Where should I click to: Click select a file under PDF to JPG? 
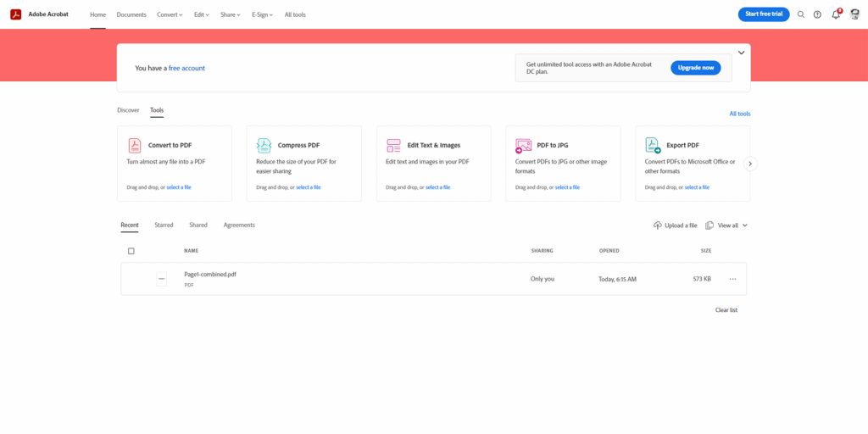[x=567, y=187]
